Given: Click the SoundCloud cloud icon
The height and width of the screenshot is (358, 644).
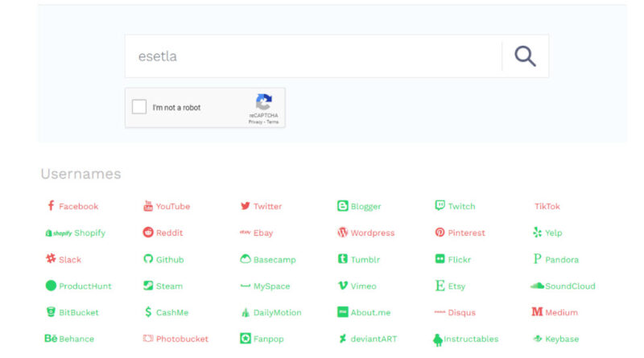Looking at the screenshot, I should click(x=537, y=286).
